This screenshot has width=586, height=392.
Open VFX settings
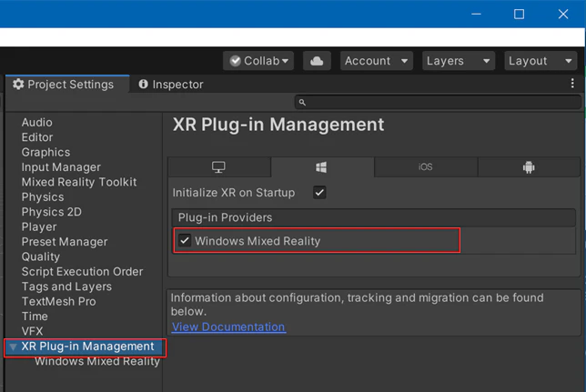(32, 331)
